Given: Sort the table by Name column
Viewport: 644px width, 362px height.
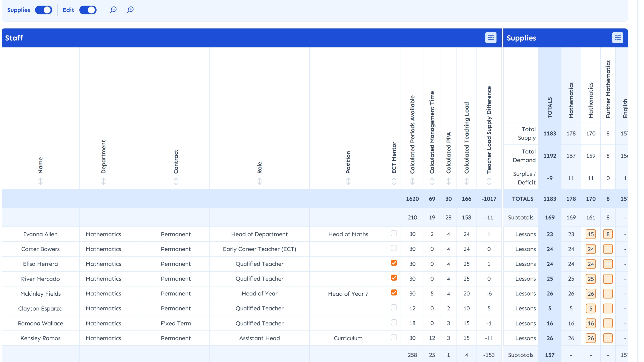Looking at the screenshot, I should pos(40,182).
